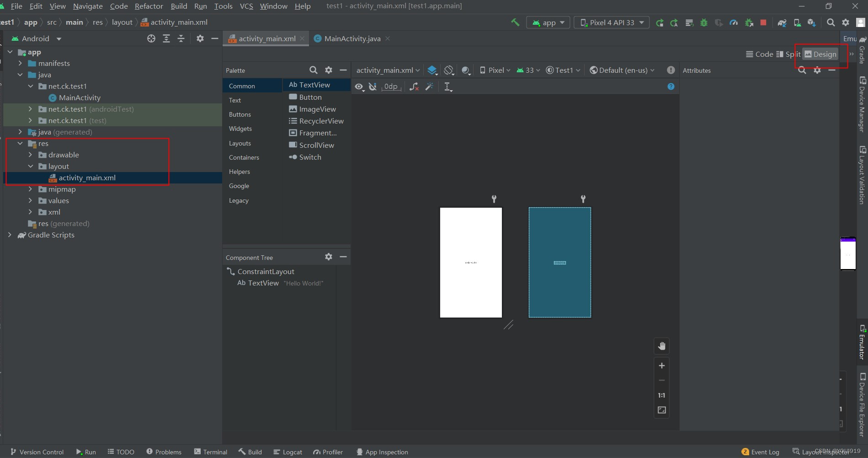Select TextView in Component Tree
This screenshot has width=868, height=458.
[x=280, y=283]
